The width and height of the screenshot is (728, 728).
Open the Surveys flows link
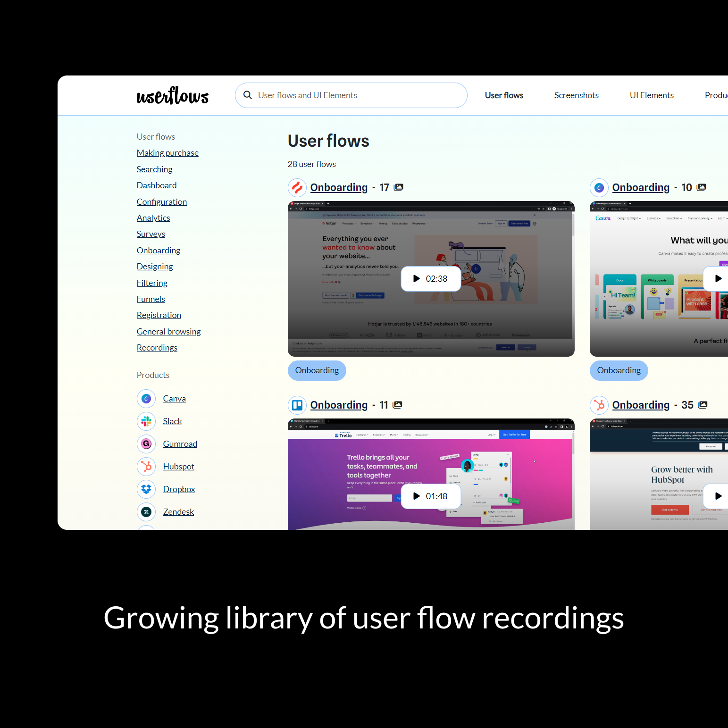click(151, 234)
